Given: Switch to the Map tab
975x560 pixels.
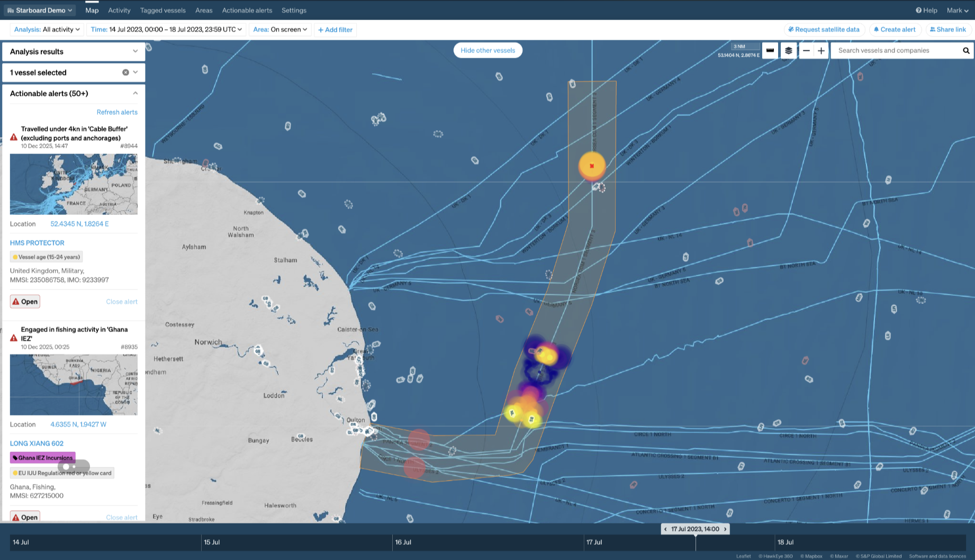Looking at the screenshot, I should pos(92,10).
